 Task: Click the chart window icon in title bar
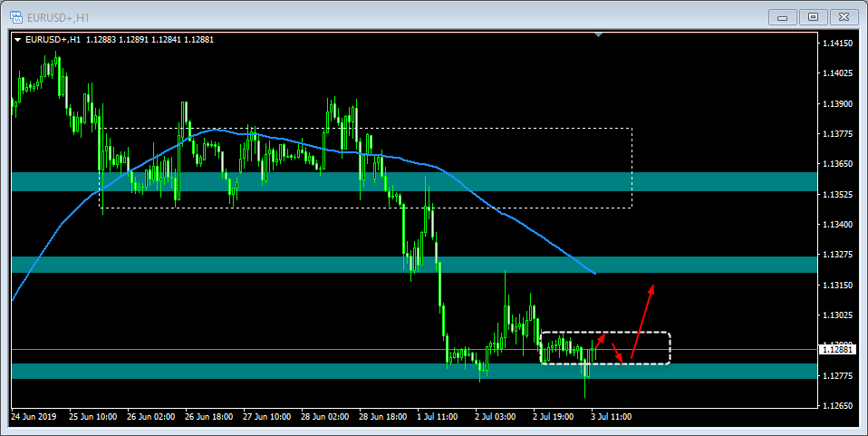point(16,15)
